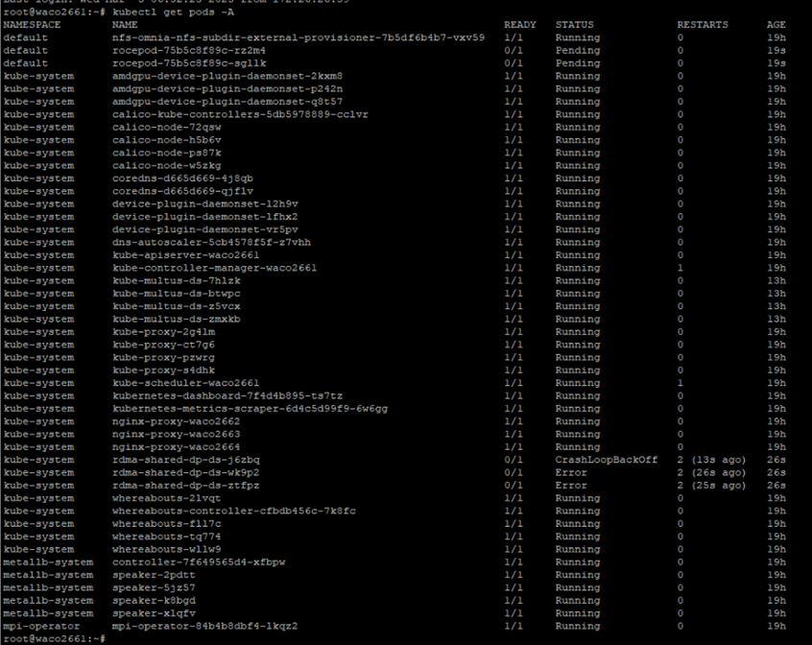Viewport: 812px width, 645px height.
Task: Select pod name rocepod-75b5c8f89c-rz2m4
Action: click(x=189, y=50)
